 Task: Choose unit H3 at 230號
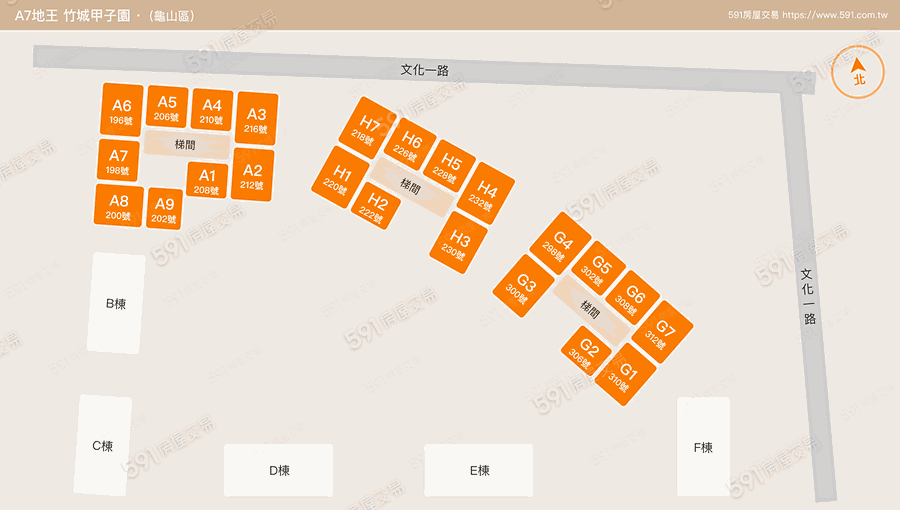click(458, 242)
